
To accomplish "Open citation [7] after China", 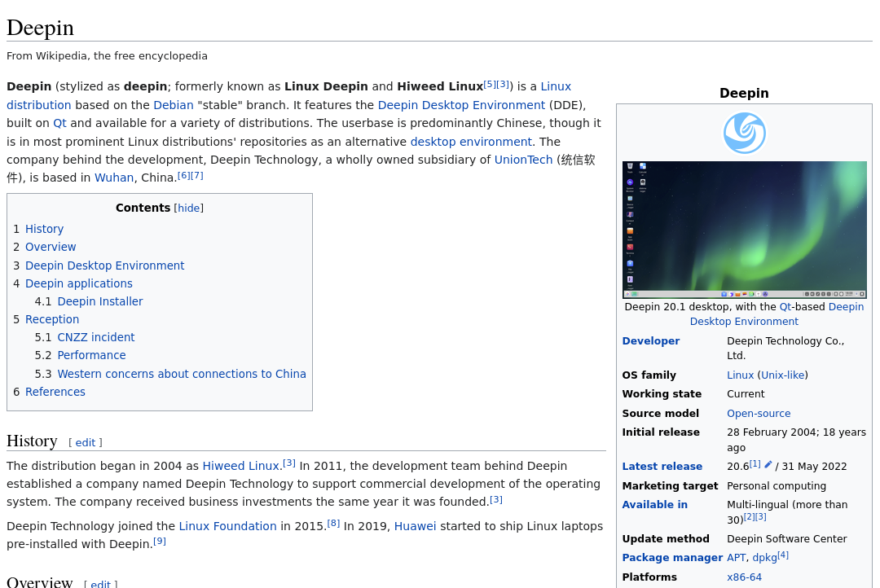I will click(x=197, y=175).
